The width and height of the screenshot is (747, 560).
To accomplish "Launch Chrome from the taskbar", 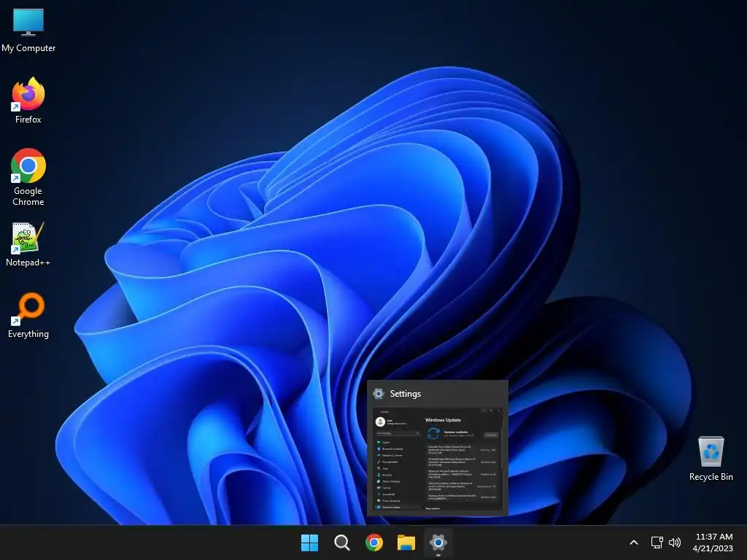I will (374, 542).
